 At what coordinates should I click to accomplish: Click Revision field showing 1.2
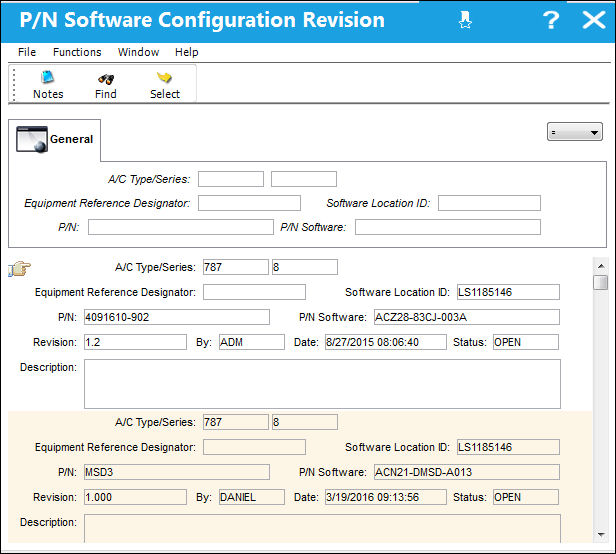(x=135, y=342)
